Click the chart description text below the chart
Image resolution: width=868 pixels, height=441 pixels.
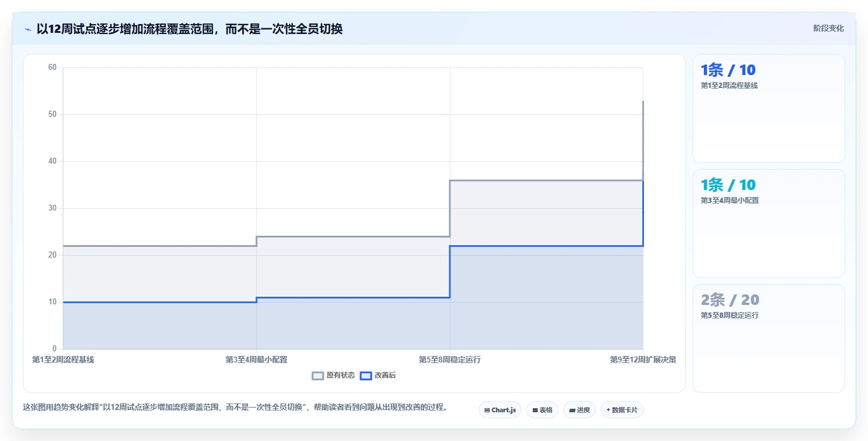[x=235, y=407]
